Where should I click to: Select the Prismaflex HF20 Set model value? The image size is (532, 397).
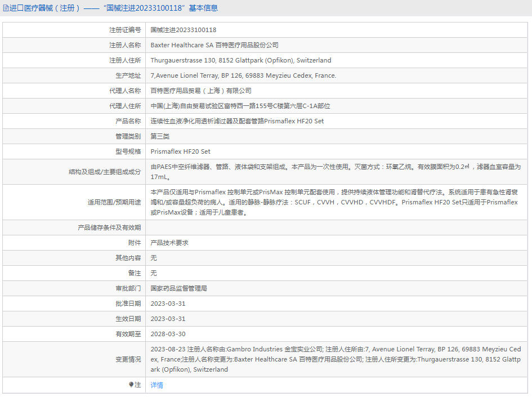point(181,151)
